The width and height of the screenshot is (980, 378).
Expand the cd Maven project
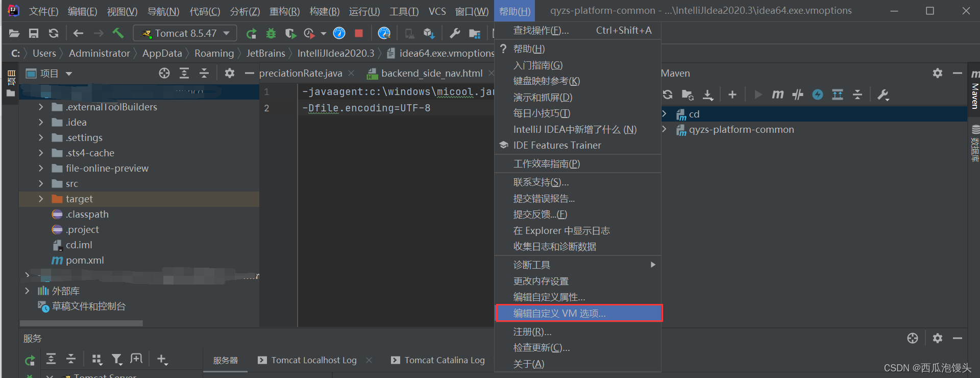point(665,113)
